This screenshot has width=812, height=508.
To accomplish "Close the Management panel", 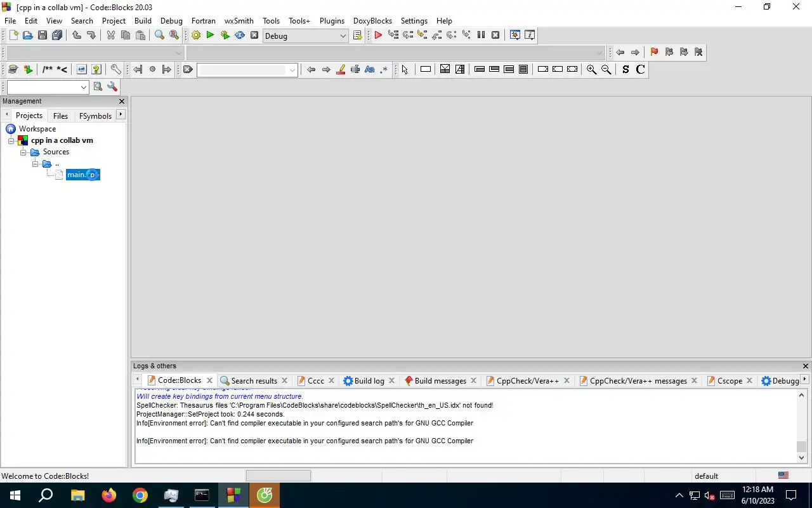I will click(122, 101).
